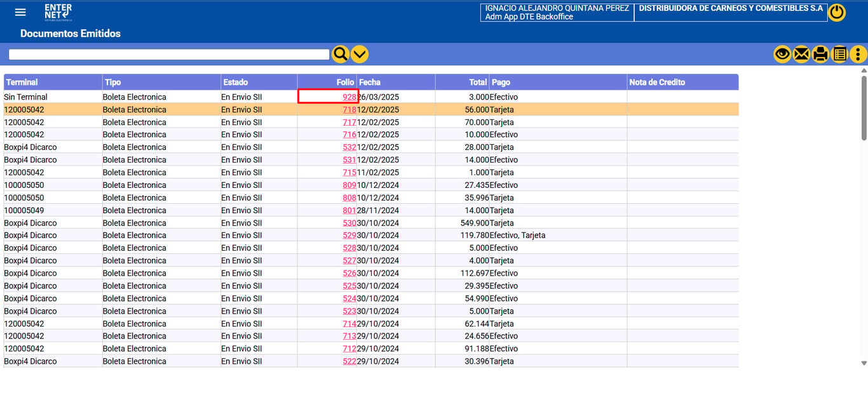This screenshot has width=868, height=393.
Task: Click the envelope send email icon
Action: click(x=801, y=55)
